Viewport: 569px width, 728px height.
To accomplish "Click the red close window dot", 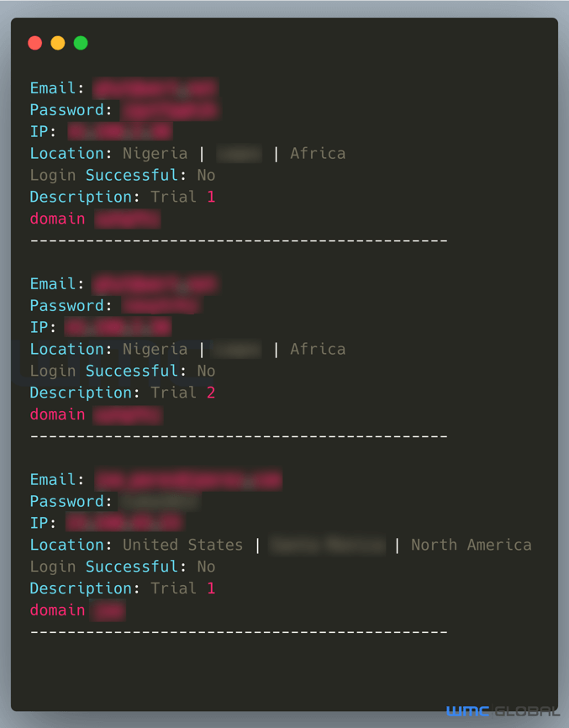I will click(x=34, y=43).
